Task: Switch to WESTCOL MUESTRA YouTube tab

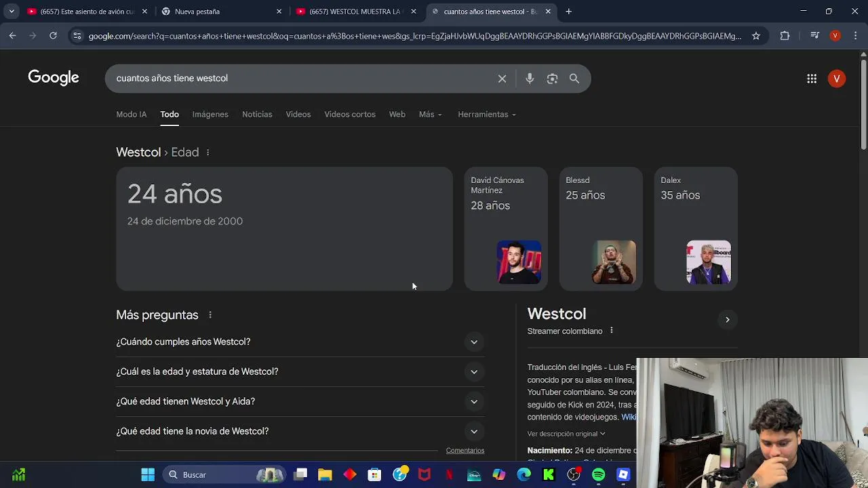Action: tap(356, 12)
